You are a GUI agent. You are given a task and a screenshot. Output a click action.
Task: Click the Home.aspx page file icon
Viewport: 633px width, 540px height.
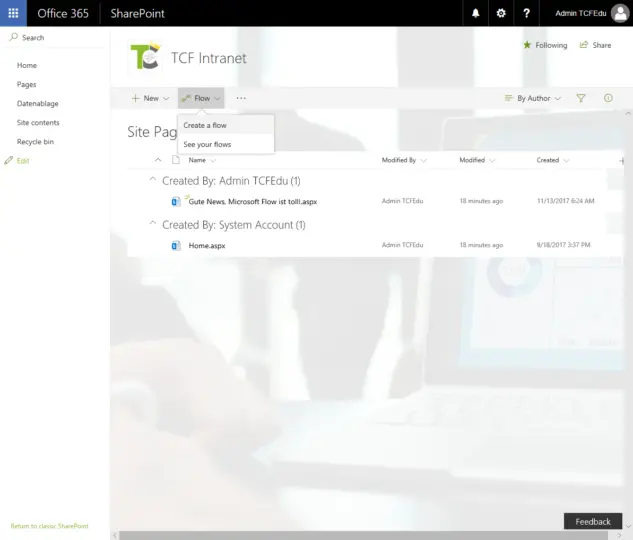[176, 245]
